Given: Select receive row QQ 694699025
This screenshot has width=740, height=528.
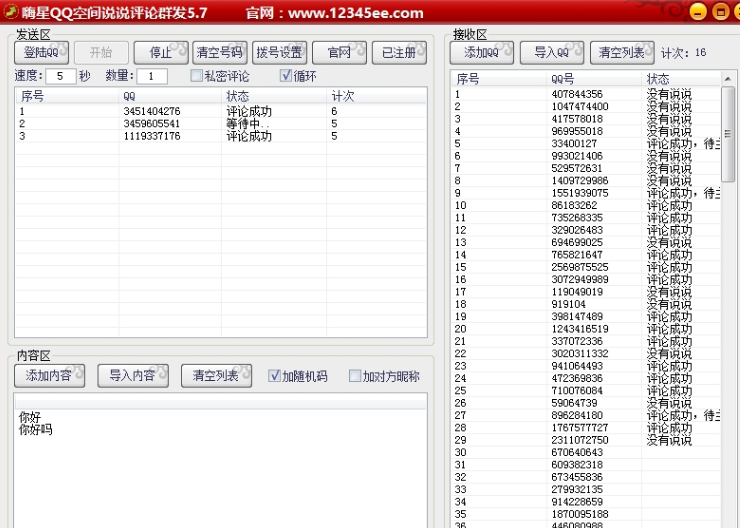Looking at the screenshot, I should (x=586, y=242).
